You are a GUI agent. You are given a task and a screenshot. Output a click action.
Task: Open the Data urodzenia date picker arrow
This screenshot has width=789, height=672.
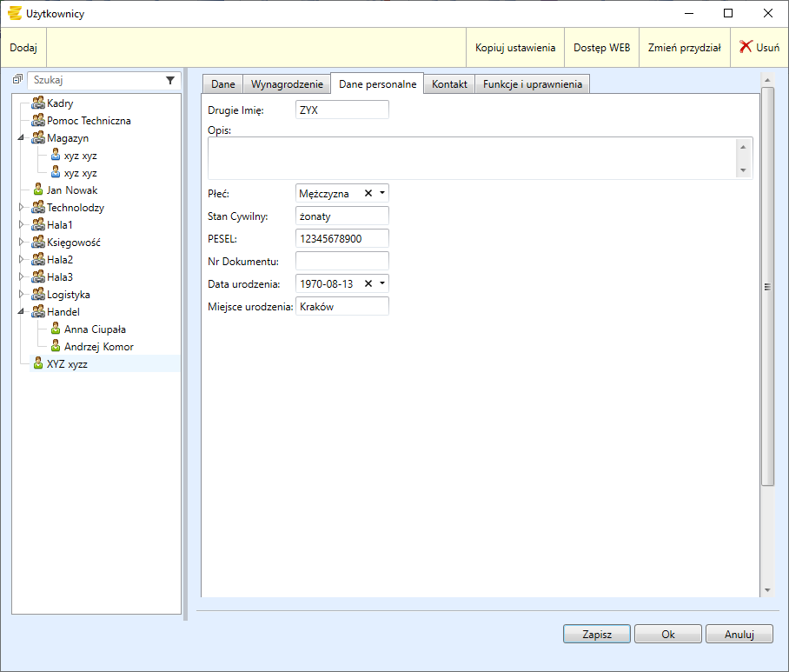coord(382,283)
